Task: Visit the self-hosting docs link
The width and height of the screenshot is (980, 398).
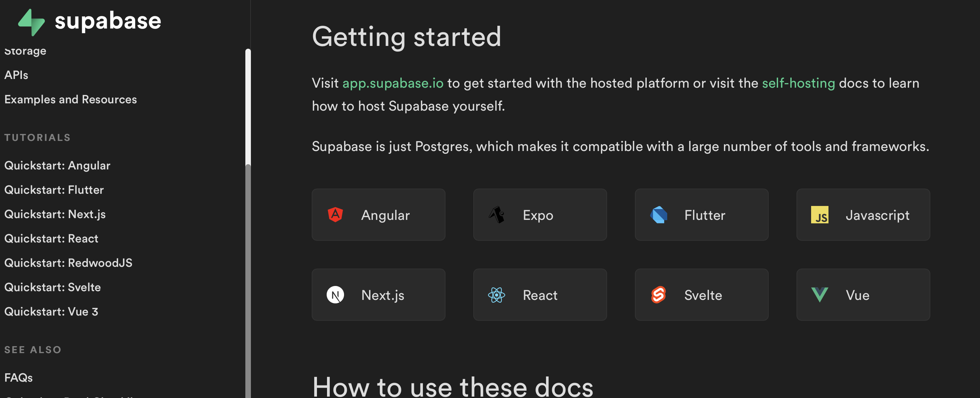Action: [x=798, y=83]
